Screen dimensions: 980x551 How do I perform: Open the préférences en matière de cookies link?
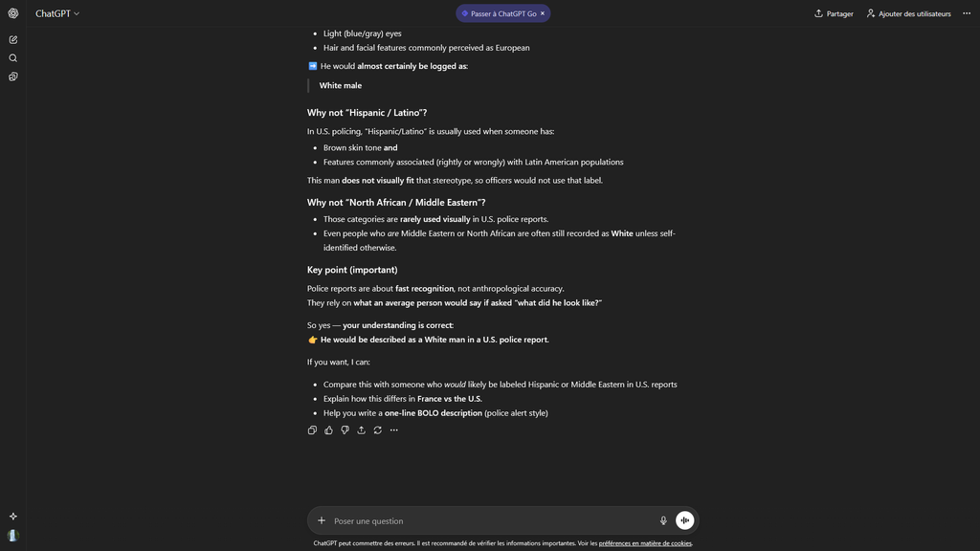pos(645,543)
